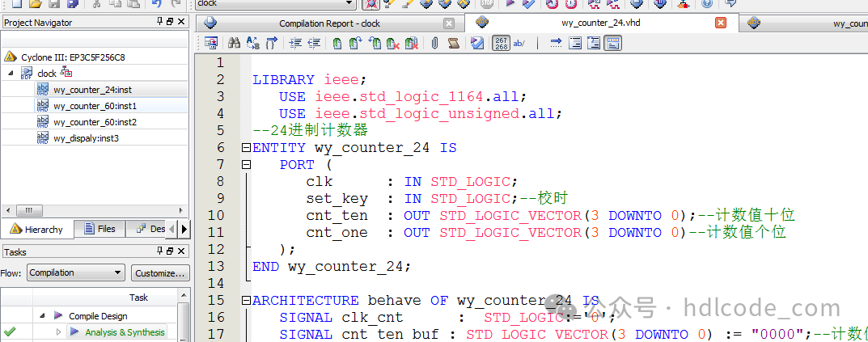Close the Compilation Report tab
868x342 pixels.
449,23
